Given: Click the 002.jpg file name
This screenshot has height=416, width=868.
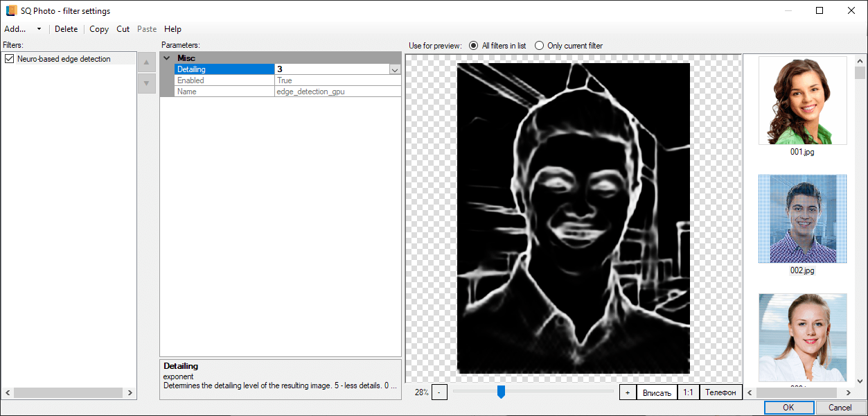Looking at the screenshot, I should (x=802, y=270).
